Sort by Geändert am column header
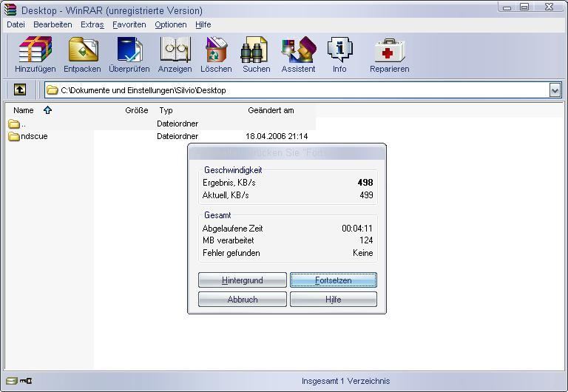568x392 pixels. (271, 110)
